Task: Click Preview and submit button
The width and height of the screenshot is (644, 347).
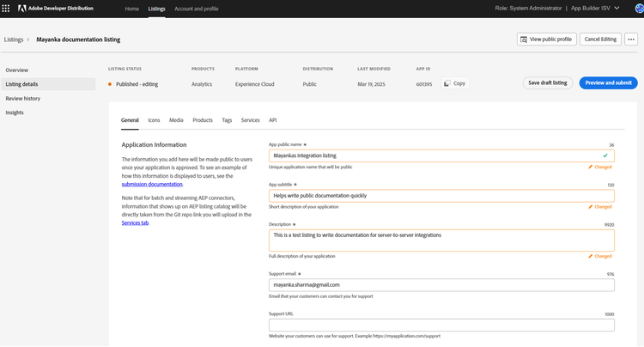Action: [608, 83]
